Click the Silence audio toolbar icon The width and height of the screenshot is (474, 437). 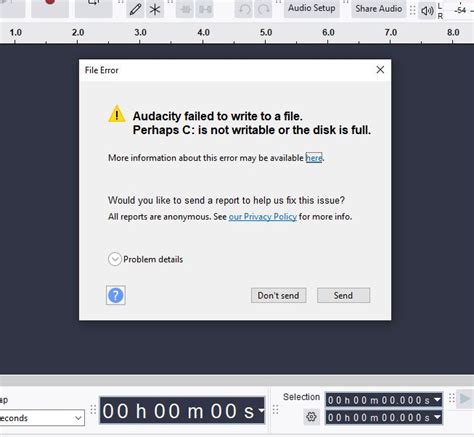tap(205, 10)
